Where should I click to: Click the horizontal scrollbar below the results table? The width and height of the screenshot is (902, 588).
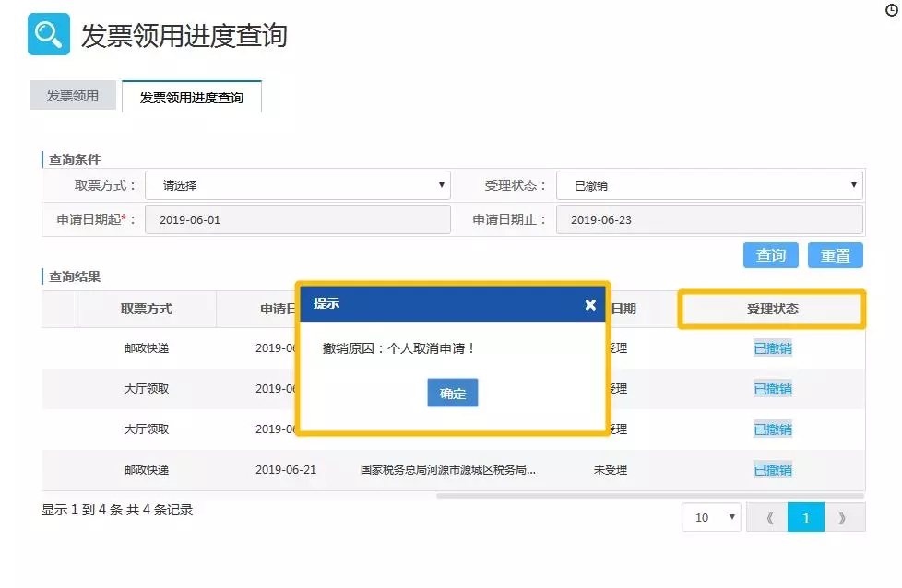coord(650,496)
